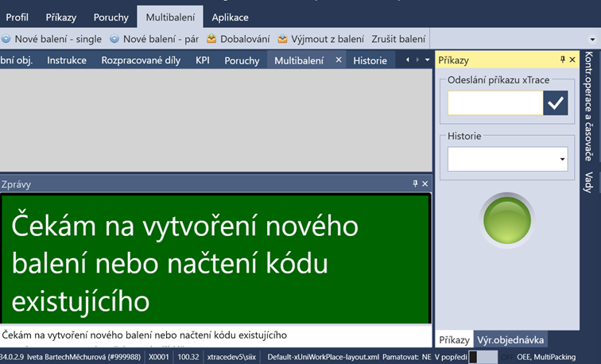The width and height of the screenshot is (601, 364).
Task: Click Zrušit balení button
Action: (398, 38)
